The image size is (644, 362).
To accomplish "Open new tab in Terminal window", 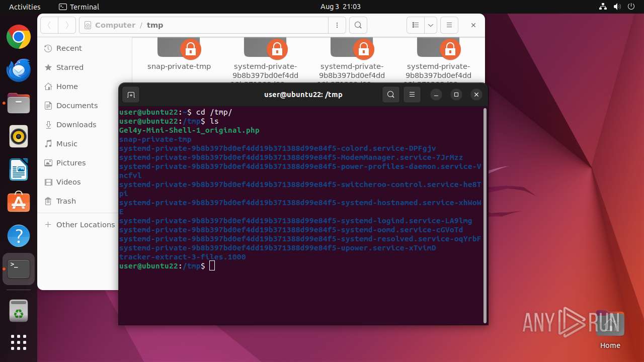I will pyautogui.click(x=131, y=95).
